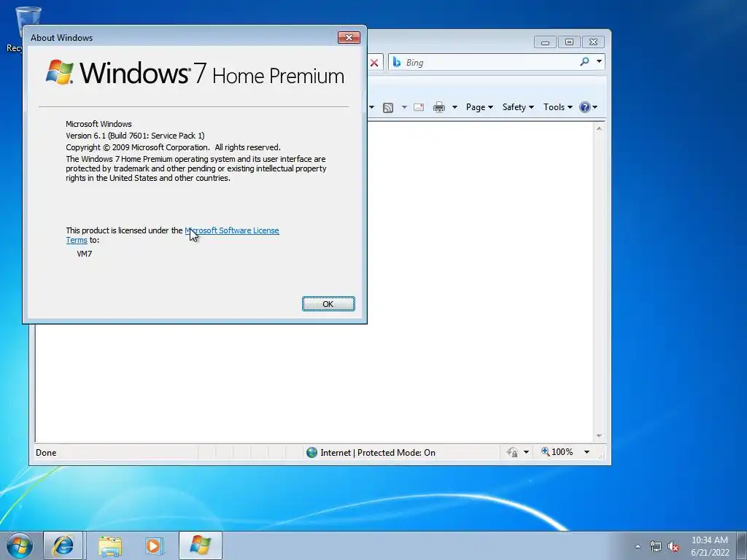
Task: Expand the privacy dropdown in status bar
Action: (526, 452)
